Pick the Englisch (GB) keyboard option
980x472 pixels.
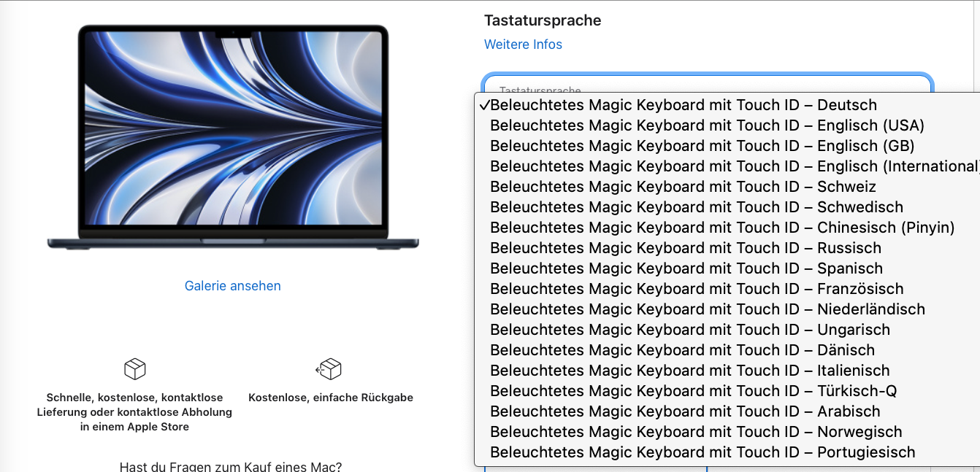pyautogui.click(x=727, y=146)
